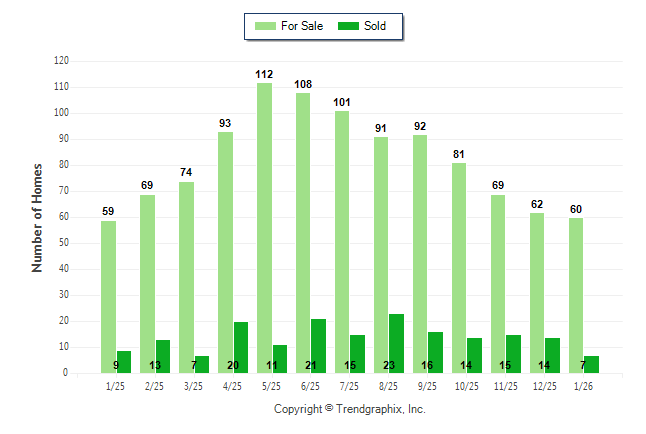
Task: Select the 10/25 For Sale bar
Action: (459, 268)
